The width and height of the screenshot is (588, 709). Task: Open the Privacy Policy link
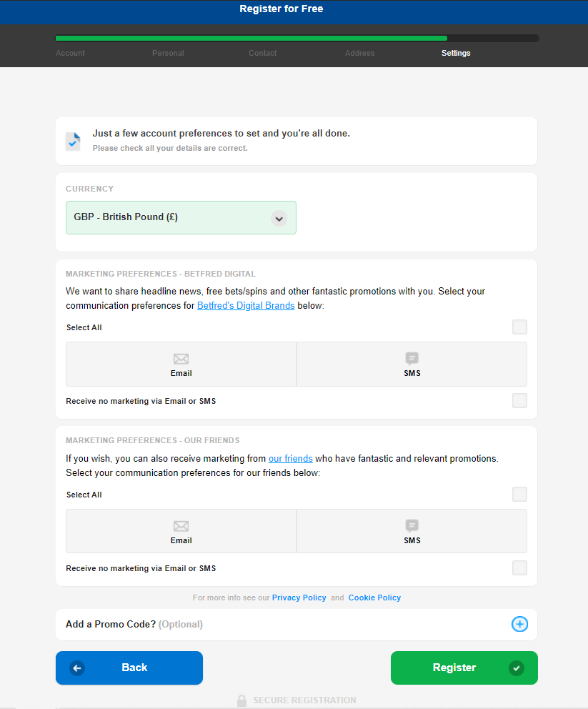click(x=299, y=598)
